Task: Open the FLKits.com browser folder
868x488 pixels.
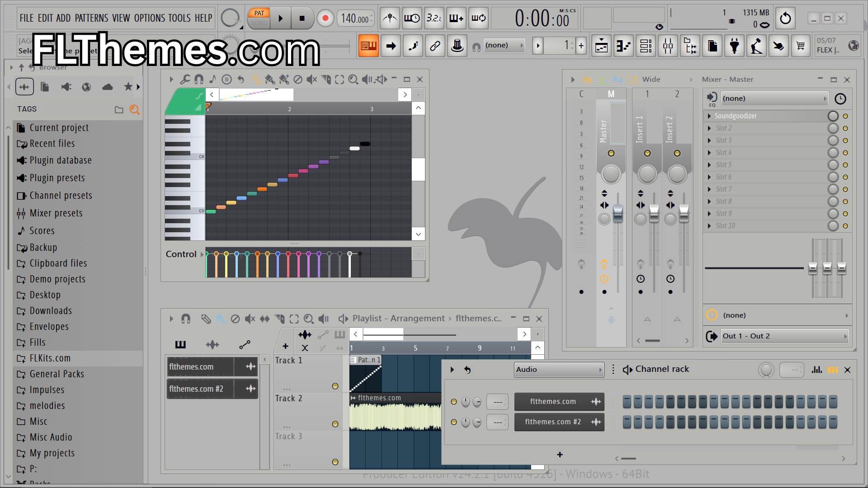Action: click(78, 358)
